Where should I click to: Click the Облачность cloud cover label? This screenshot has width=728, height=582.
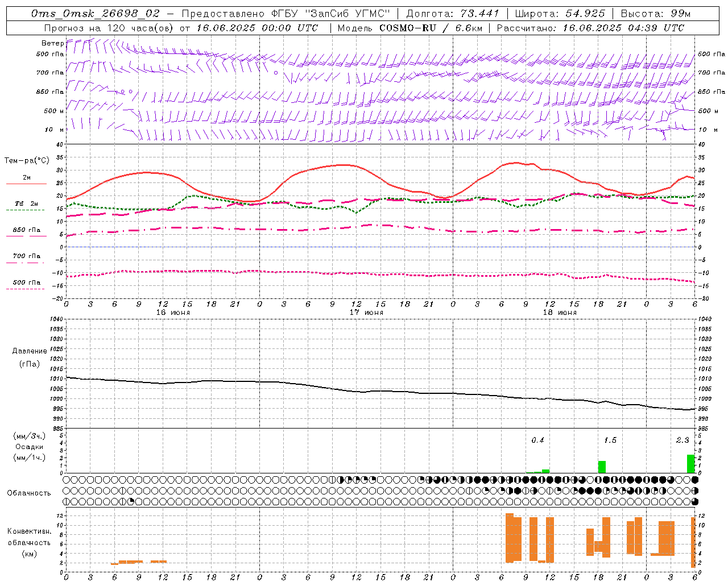(29, 493)
